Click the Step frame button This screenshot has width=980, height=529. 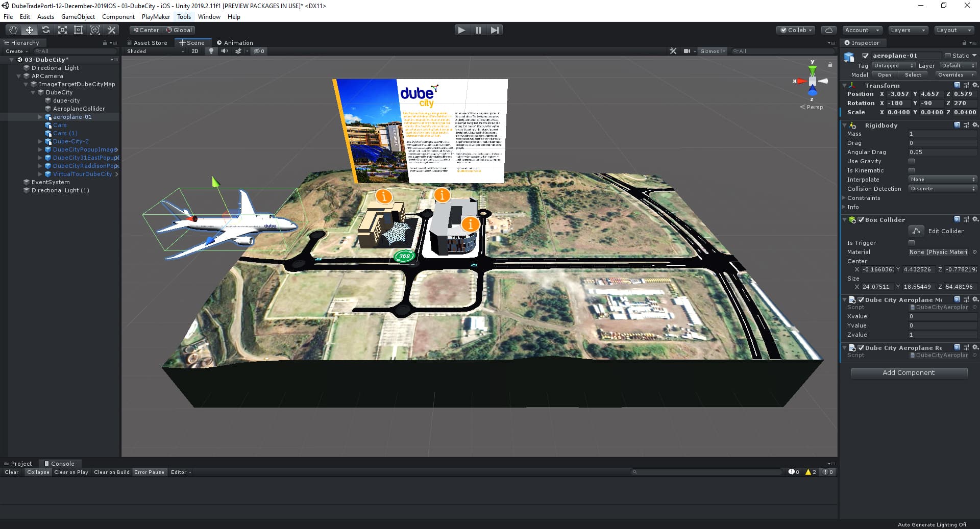495,30
